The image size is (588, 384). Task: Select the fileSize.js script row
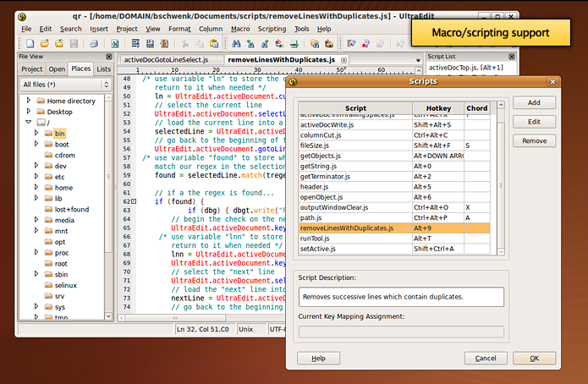[x=394, y=145]
